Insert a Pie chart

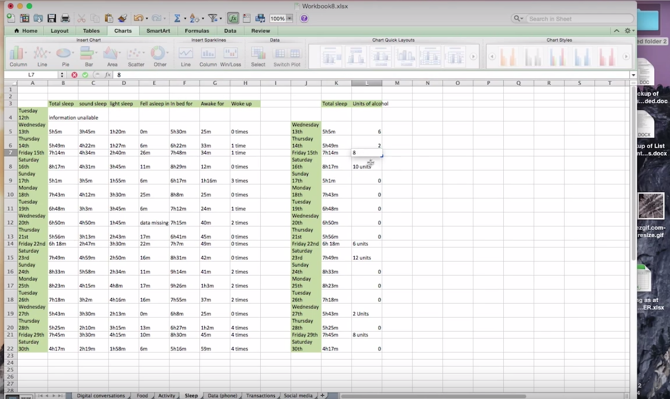pyautogui.click(x=65, y=56)
